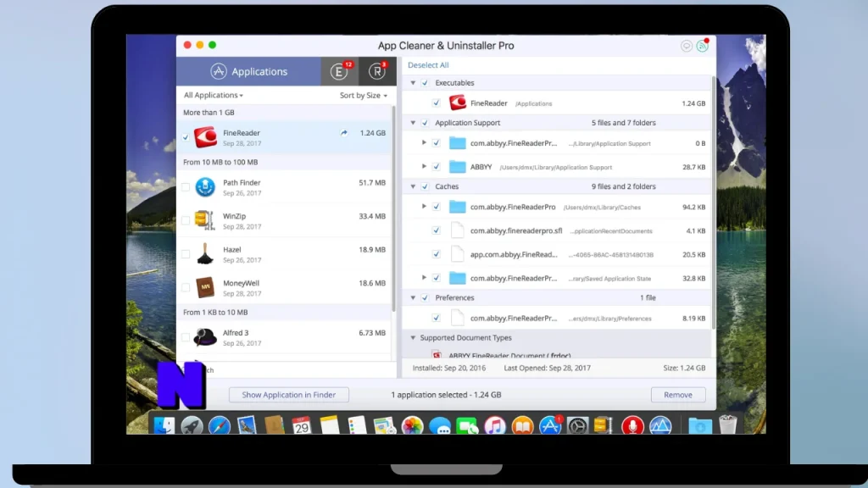Uncheck FineReader in the applications list
868x488 pixels.
click(186, 137)
